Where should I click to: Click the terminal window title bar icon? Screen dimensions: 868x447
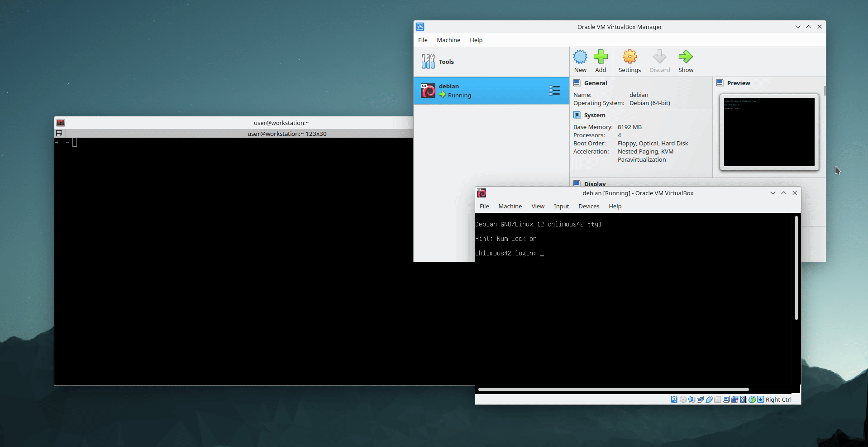pos(60,123)
